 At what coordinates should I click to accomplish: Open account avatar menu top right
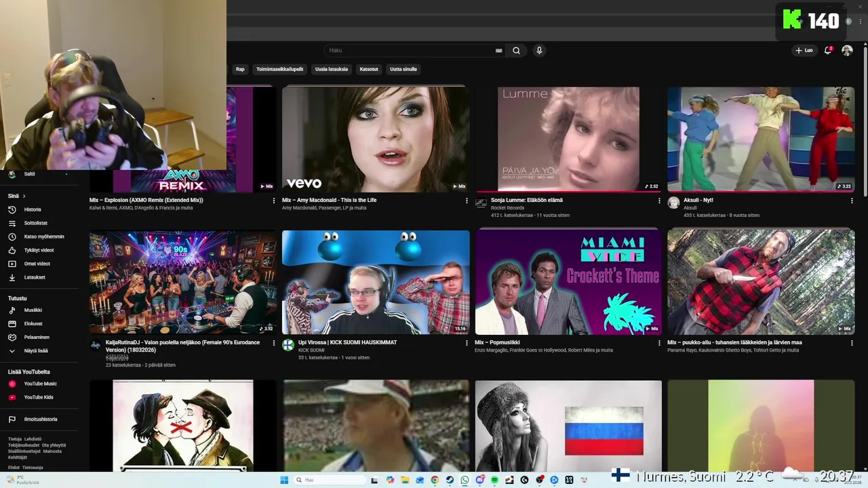point(847,50)
